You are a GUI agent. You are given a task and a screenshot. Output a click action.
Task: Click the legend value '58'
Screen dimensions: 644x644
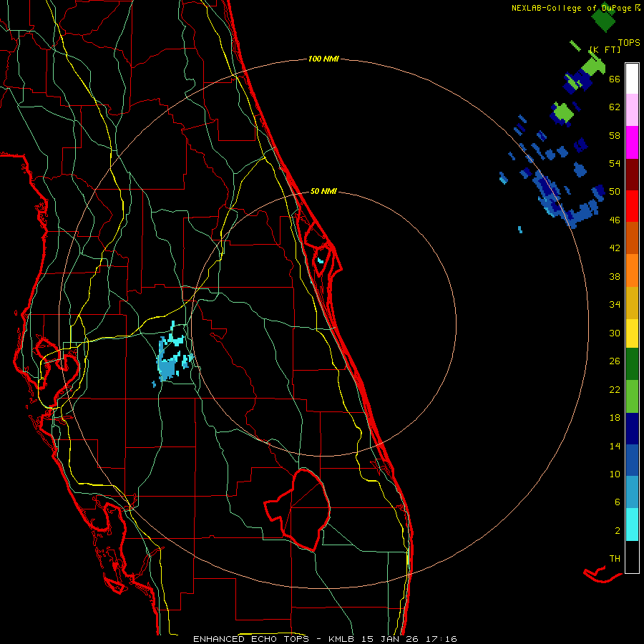point(615,135)
